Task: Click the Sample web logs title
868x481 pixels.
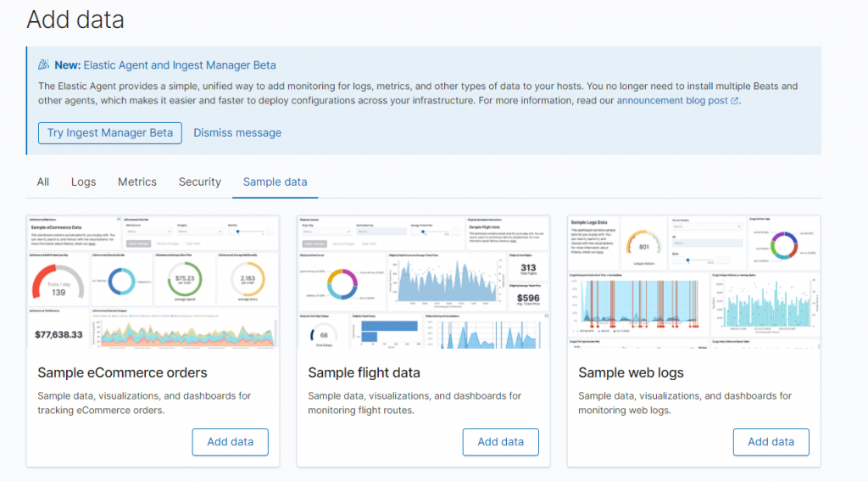Action: [631, 373]
